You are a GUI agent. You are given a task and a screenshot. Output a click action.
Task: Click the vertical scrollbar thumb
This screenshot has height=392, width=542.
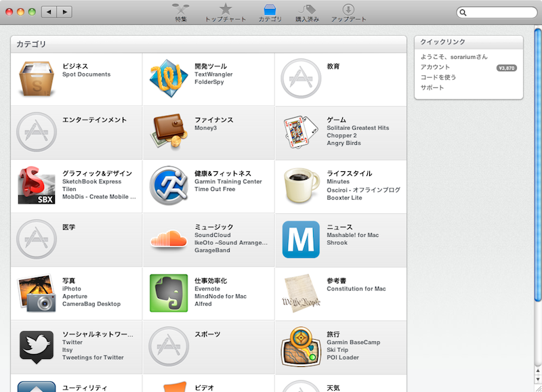tap(538, 165)
